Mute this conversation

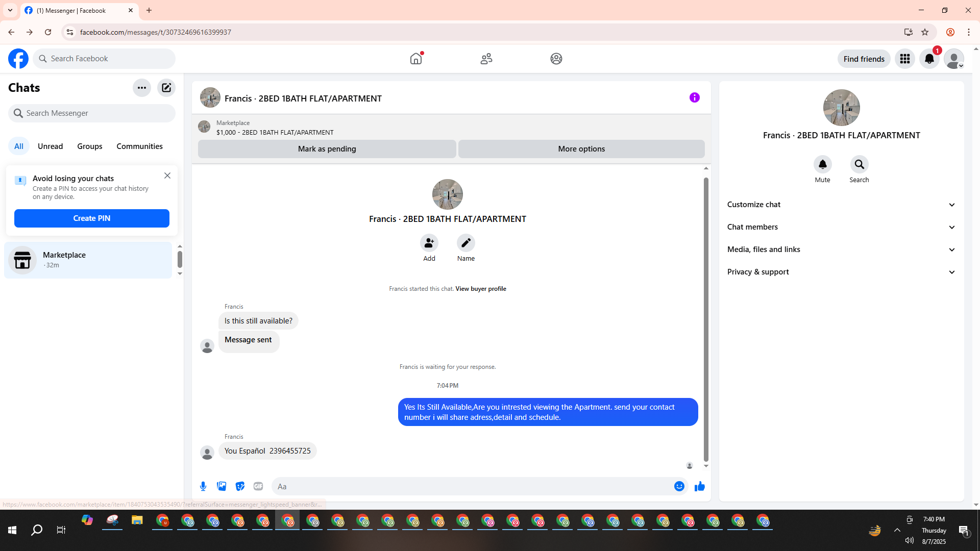pos(823,164)
